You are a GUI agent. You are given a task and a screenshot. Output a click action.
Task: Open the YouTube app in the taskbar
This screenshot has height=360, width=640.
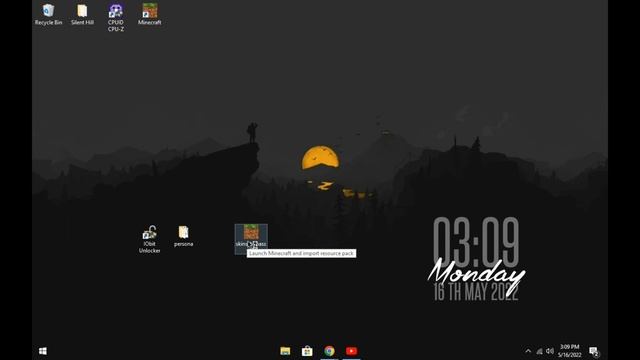(x=351, y=351)
